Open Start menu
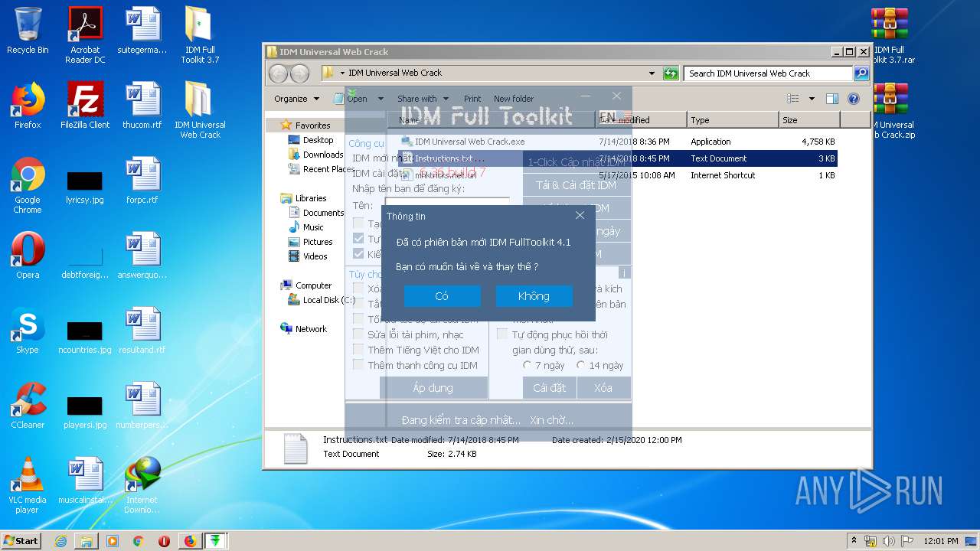 click(21, 541)
